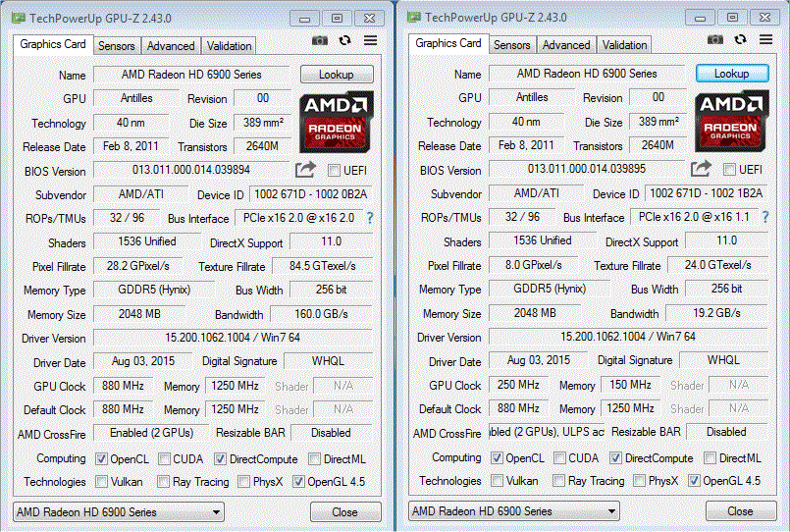Click GPU Clock 250 MHz value
Screen dimensions: 790x532
518,385
